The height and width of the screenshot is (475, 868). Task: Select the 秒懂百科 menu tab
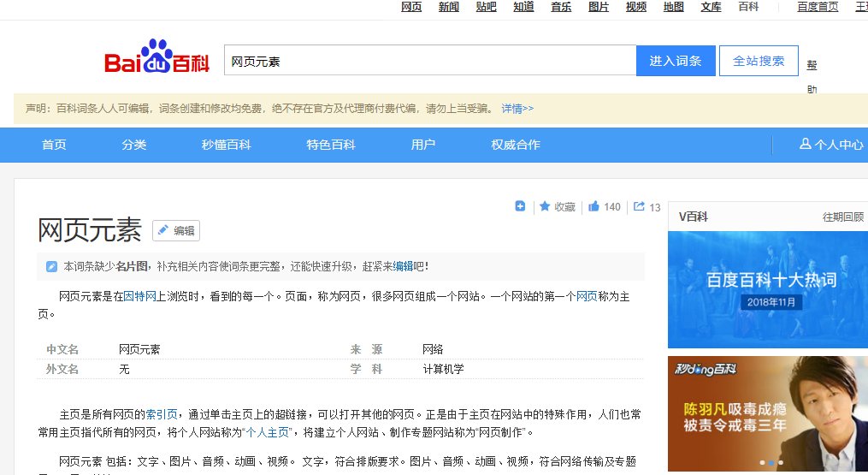click(x=226, y=145)
